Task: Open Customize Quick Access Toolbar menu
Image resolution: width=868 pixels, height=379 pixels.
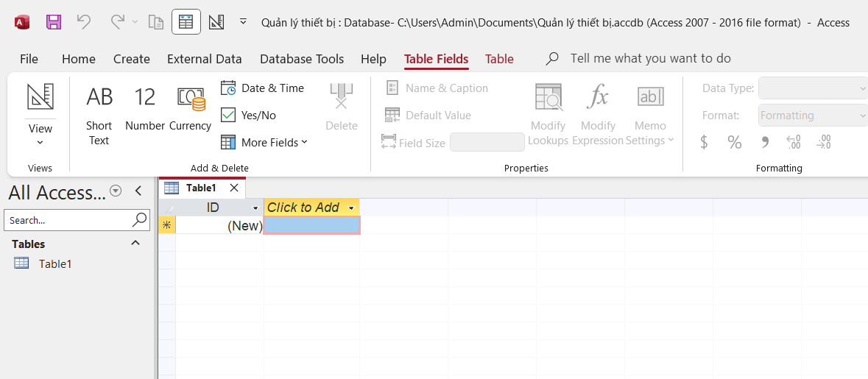Action: pos(242,22)
